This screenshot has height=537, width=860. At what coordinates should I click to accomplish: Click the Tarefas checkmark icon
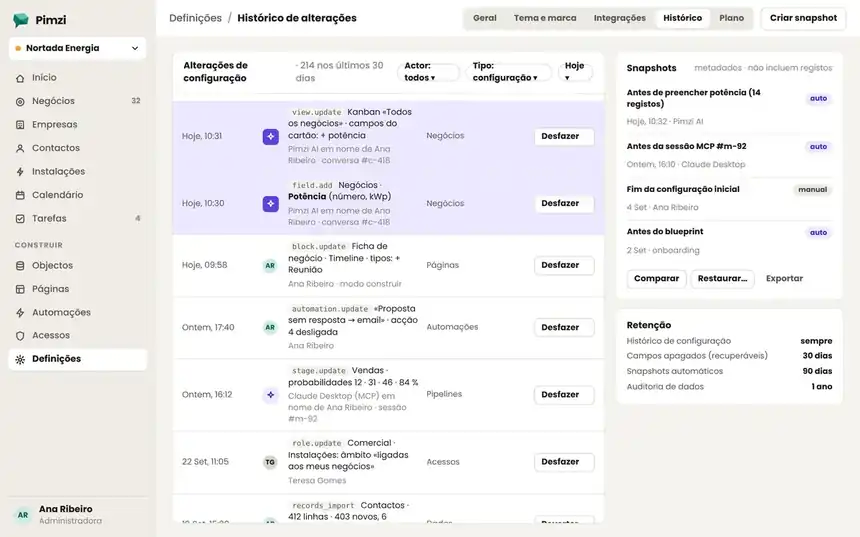(20, 218)
